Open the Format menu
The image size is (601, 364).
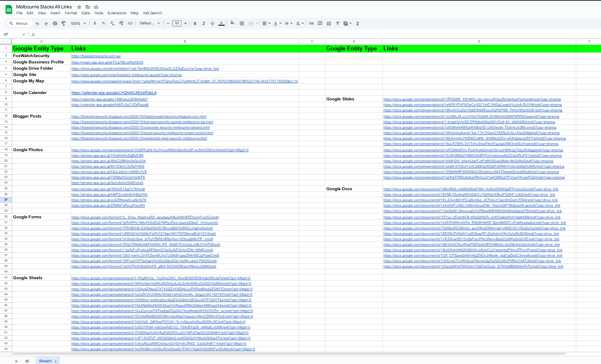(x=71, y=13)
